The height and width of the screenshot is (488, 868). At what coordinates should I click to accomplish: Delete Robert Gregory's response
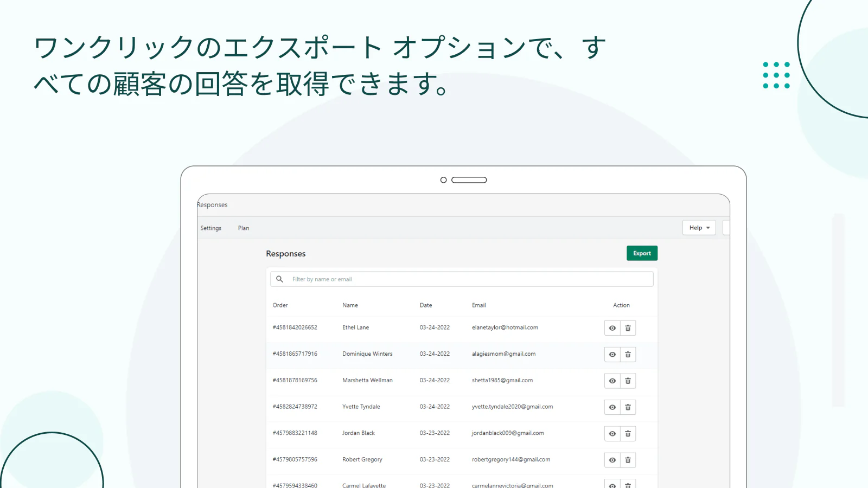click(x=628, y=460)
